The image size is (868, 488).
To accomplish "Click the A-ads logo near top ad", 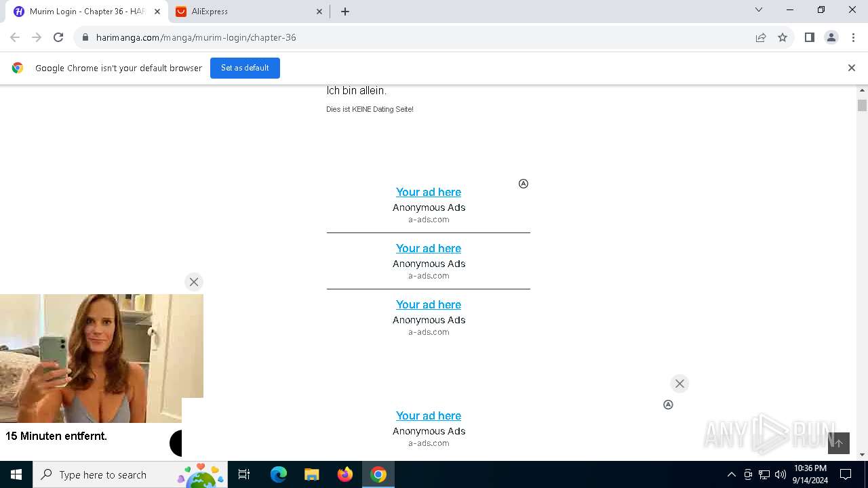I will click(524, 184).
